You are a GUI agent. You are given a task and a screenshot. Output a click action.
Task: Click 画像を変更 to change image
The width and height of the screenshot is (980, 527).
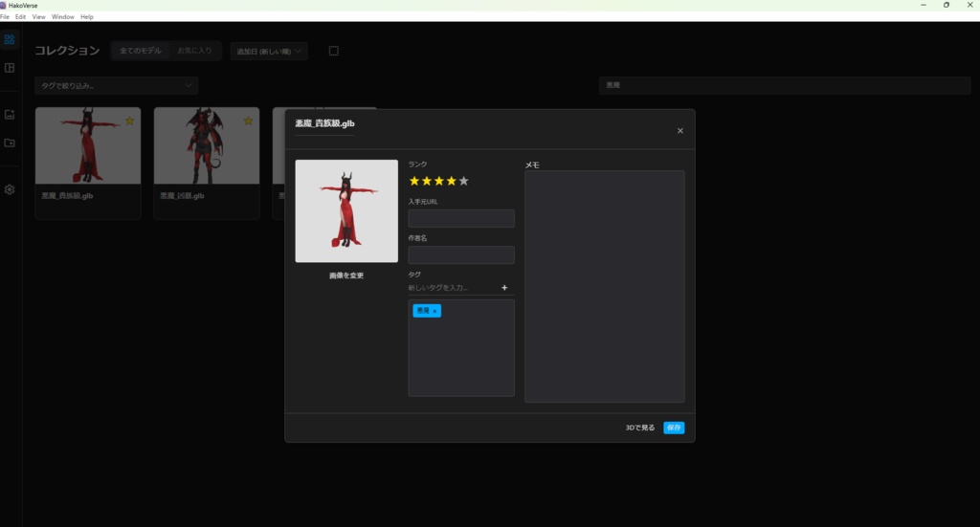tap(346, 275)
